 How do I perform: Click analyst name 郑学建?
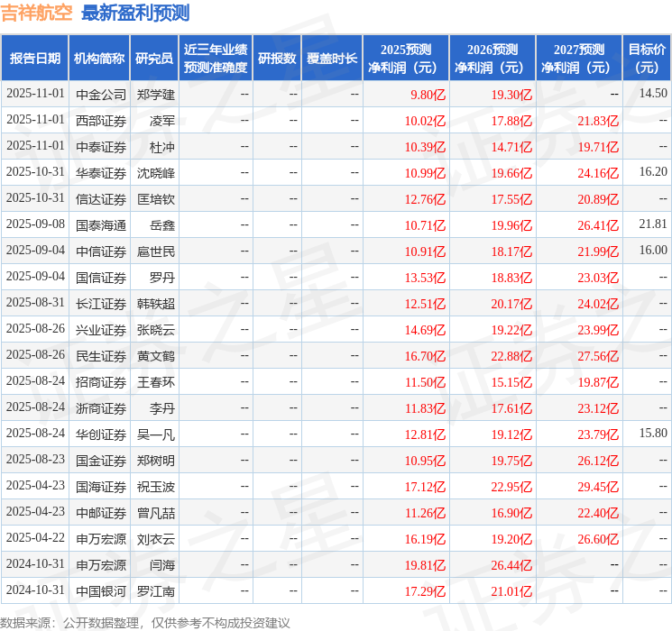(x=156, y=95)
